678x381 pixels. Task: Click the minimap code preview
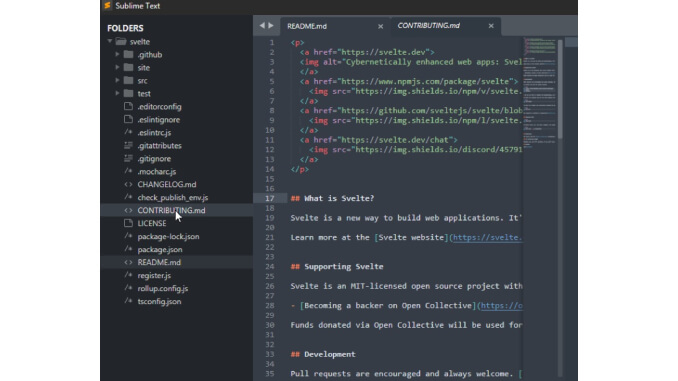540,93
